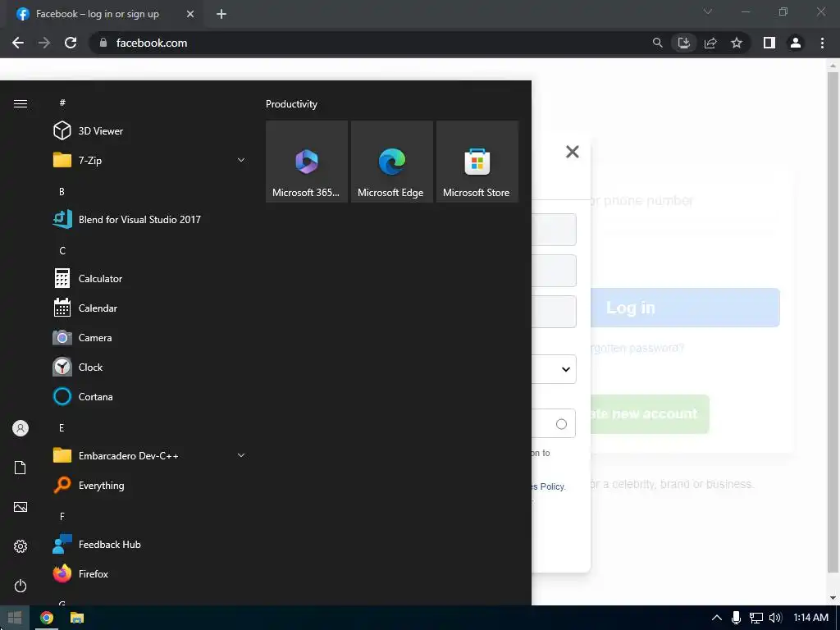The width and height of the screenshot is (840, 630).
Task: Open a new Chrome tab
Action: (x=221, y=15)
